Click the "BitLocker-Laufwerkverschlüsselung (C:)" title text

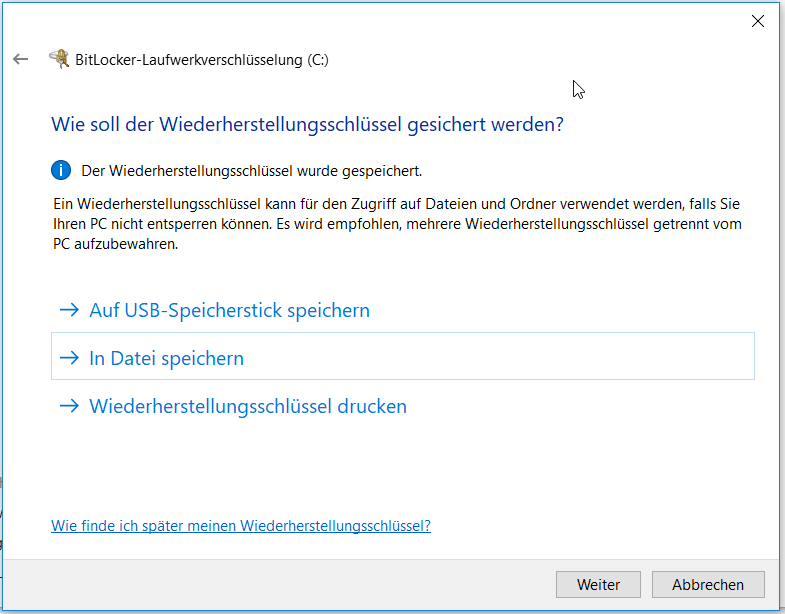[x=202, y=60]
